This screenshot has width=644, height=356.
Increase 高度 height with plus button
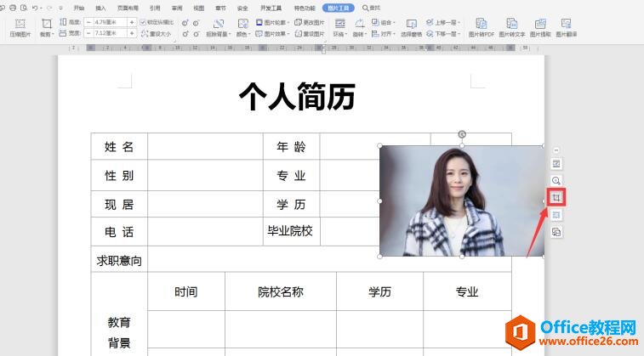coord(132,22)
